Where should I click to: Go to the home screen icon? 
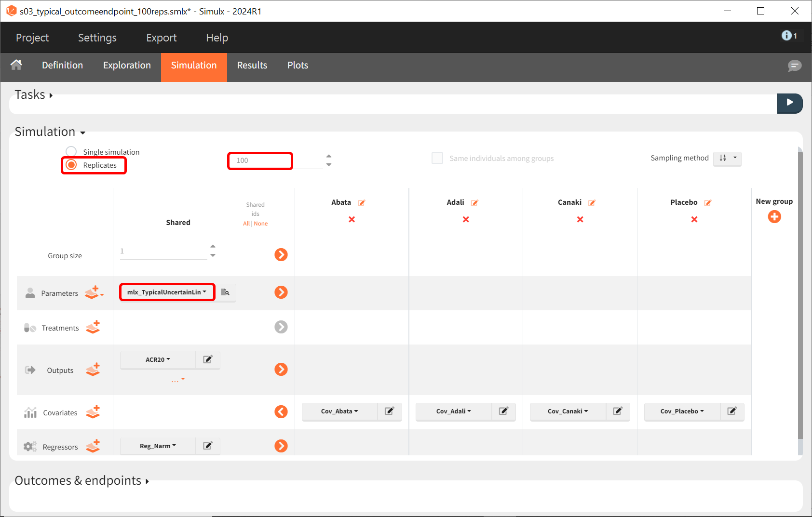point(16,65)
